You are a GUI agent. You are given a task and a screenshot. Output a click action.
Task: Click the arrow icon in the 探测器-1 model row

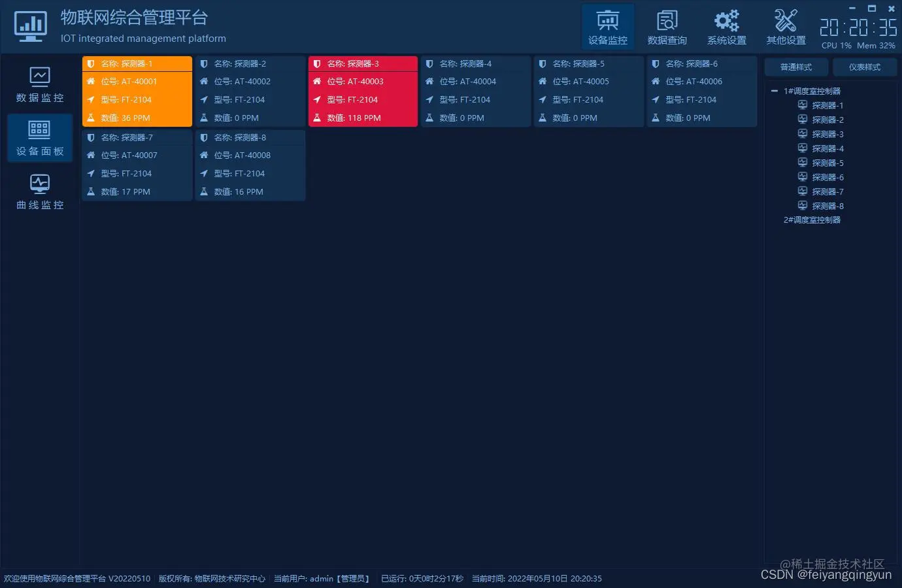91,100
